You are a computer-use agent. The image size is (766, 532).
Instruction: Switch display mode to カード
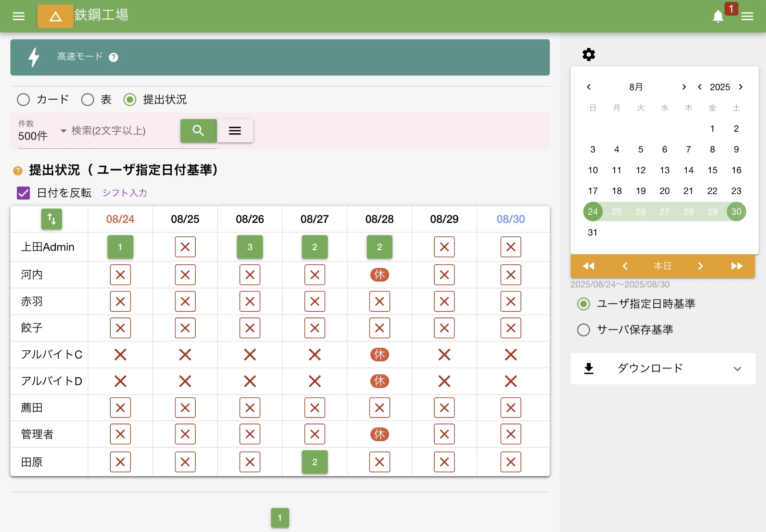coord(23,100)
